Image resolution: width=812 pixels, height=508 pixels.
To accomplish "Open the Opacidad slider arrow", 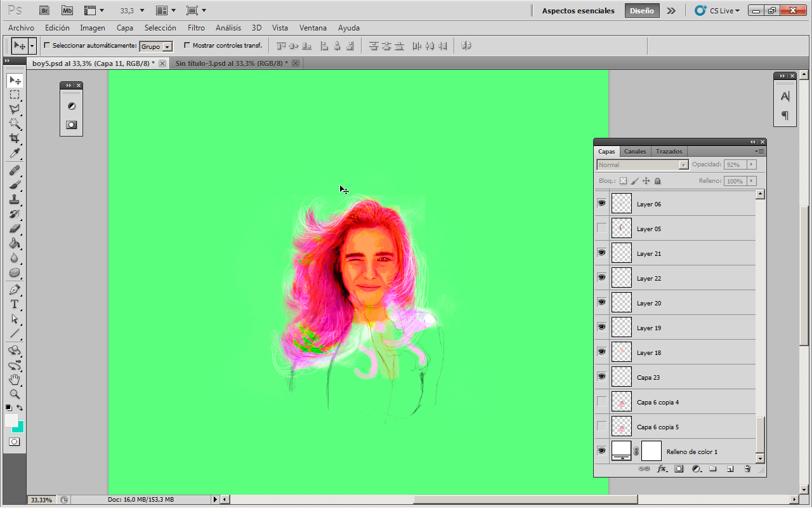I will click(x=752, y=164).
